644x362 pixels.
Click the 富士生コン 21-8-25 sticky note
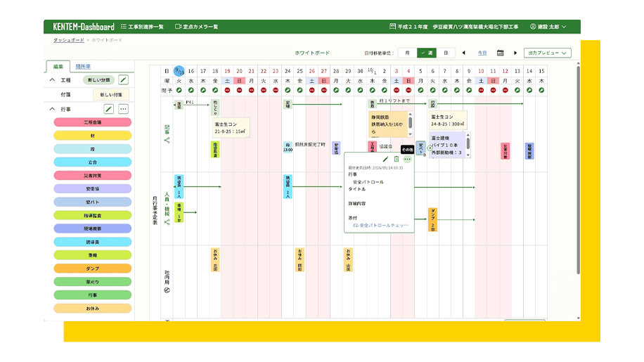click(231, 128)
